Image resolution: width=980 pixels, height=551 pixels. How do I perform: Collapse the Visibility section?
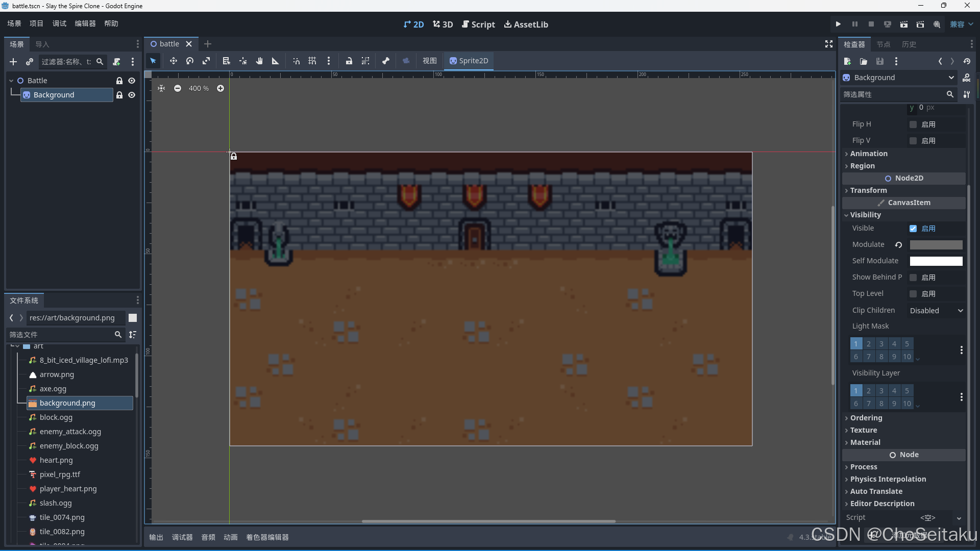tap(903, 215)
